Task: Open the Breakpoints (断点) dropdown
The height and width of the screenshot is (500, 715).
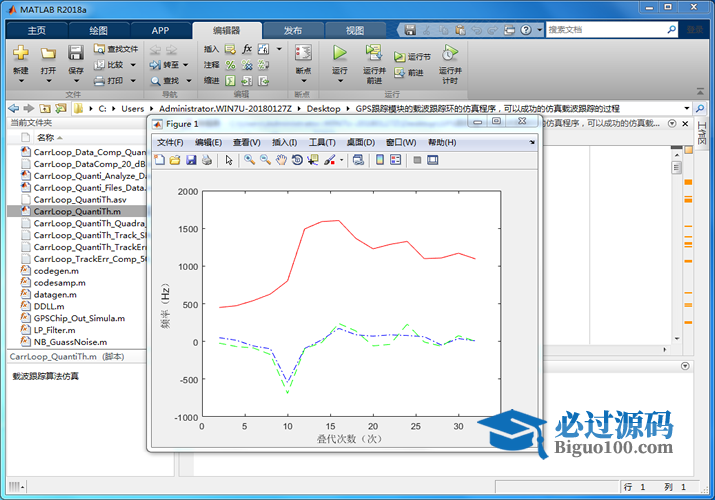Action: click(x=303, y=58)
